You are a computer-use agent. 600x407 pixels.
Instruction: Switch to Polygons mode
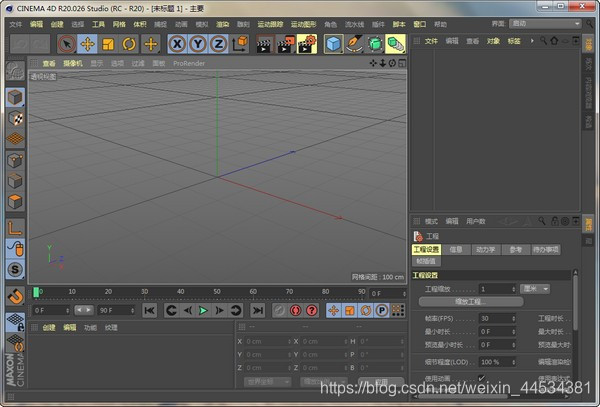(x=15, y=202)
